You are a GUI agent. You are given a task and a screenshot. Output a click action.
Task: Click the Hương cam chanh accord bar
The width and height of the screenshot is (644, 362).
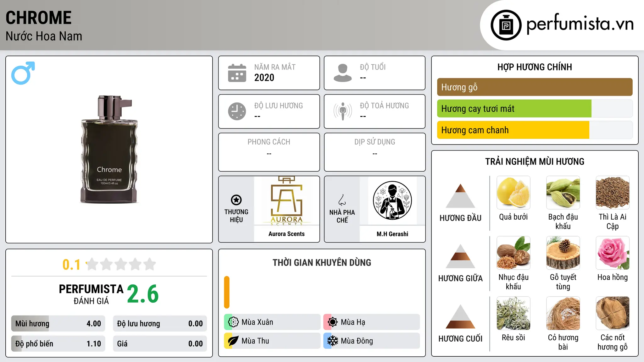pyautogui.click(x=535, y=130)
